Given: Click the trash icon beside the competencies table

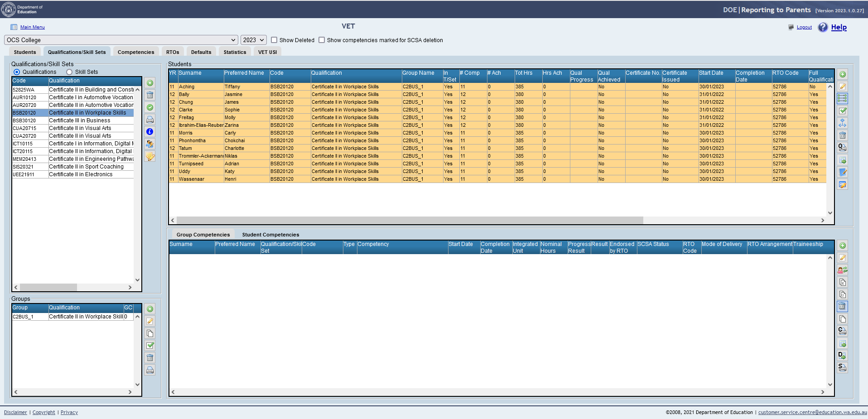Looking at the screenshot, I should pos(842,307).
